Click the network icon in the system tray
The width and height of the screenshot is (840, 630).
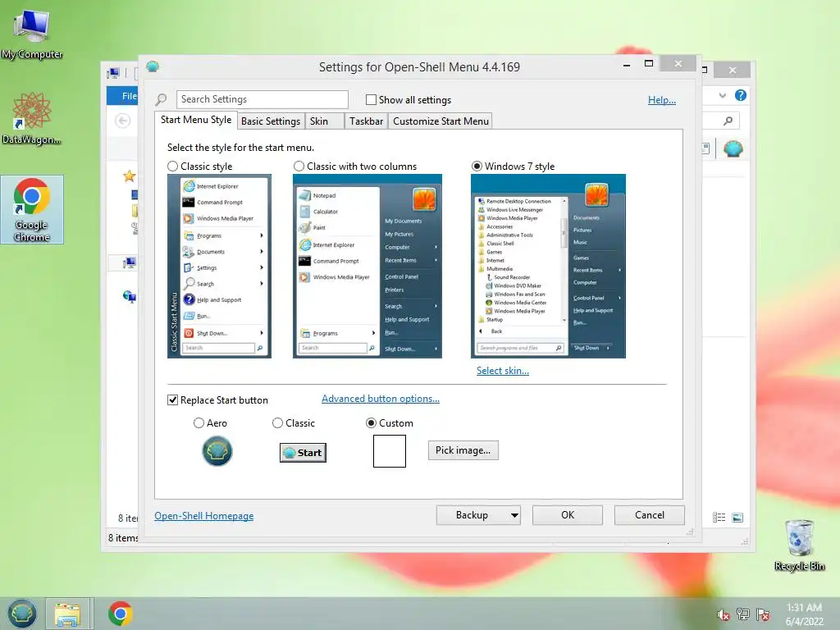tap(743, 614)
